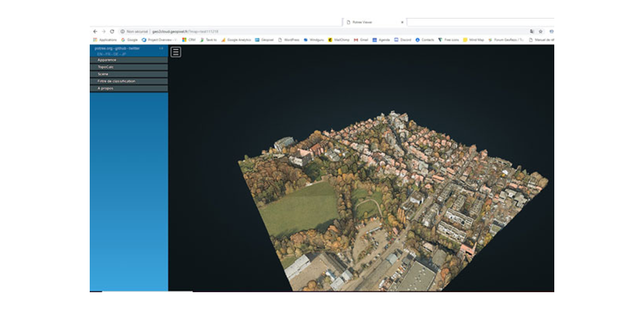
Task: Open the MailChimp bookmark
Action: pyautogui.click(x=339, y=40)
